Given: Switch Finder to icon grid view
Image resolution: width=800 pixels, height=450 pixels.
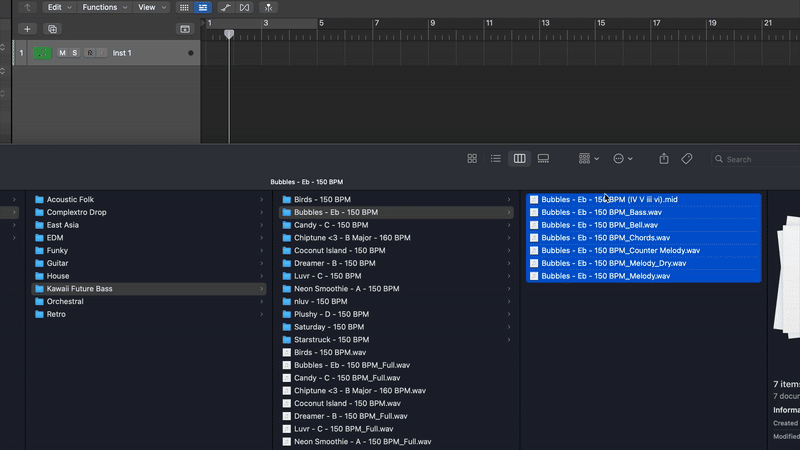Looking at the screenshot, I should [x=472, y=159].
